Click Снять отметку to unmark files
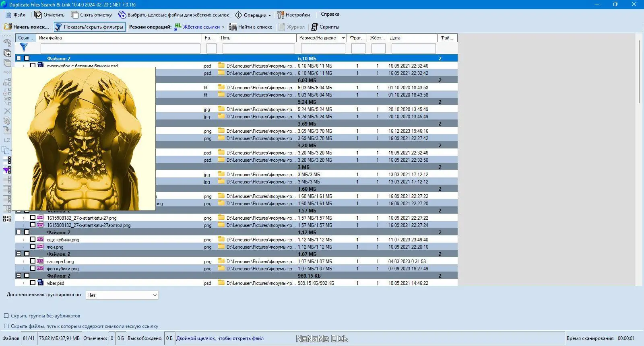The image size is (644, 346). click(x=92, y=15)
